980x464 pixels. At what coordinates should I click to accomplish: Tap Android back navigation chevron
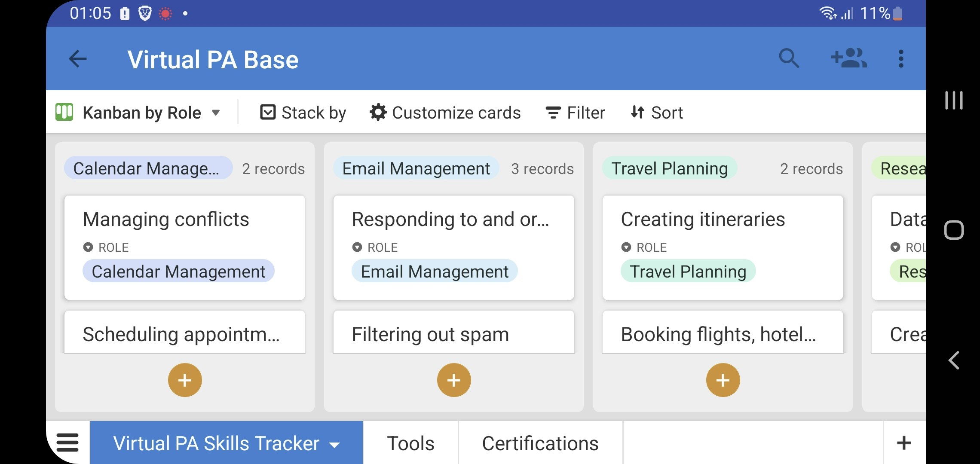click(954, 360)
